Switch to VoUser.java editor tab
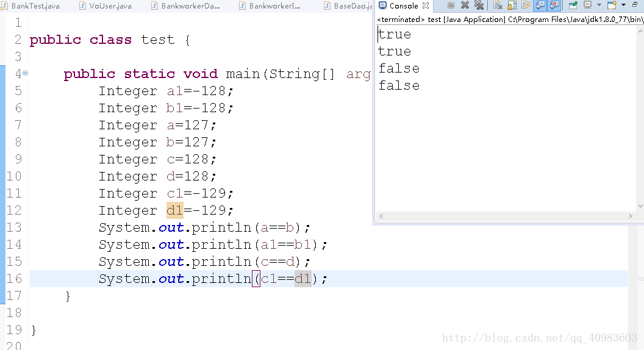 106,5
